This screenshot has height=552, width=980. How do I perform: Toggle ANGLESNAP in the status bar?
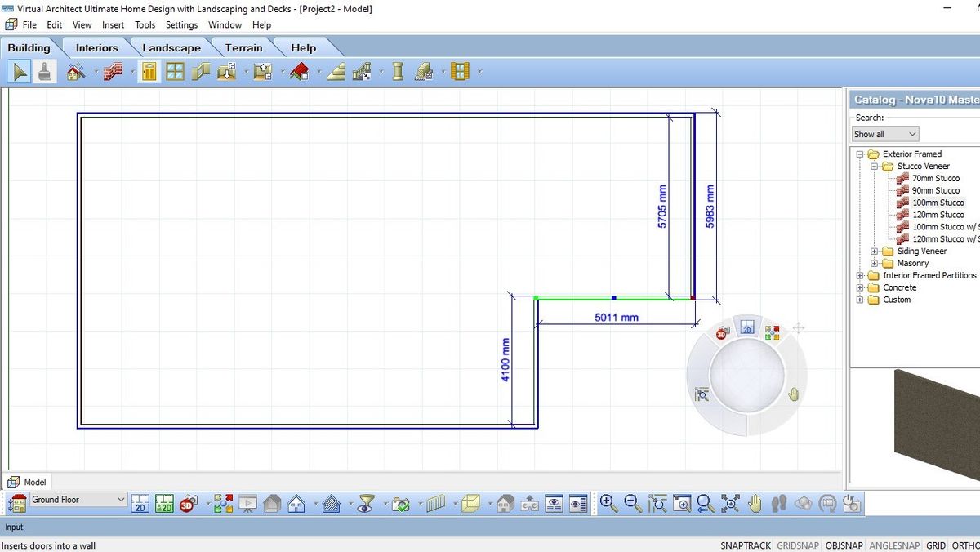pos(894,545)
